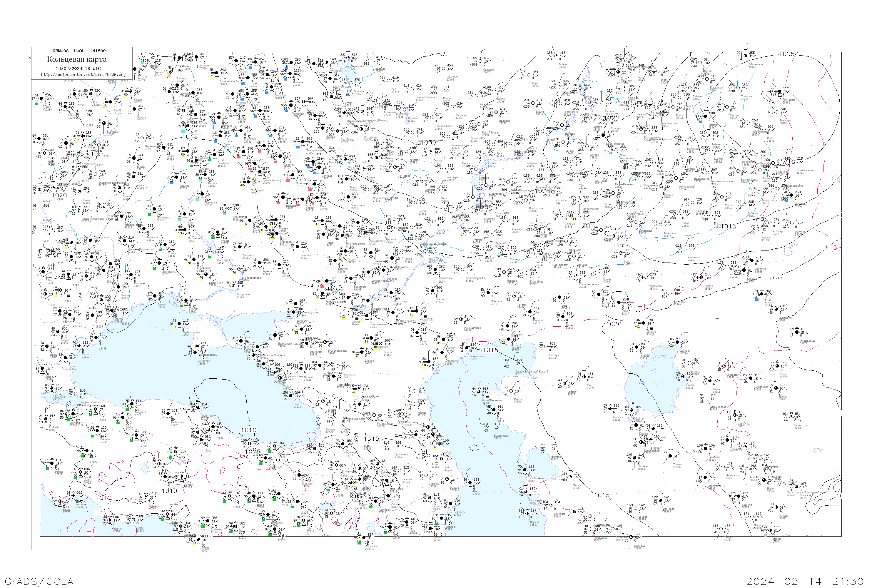Image resolution: width=882 pixels, height=588 pixels.
Task: Click the blue square below Тюмень station
Action: point(701,122)
